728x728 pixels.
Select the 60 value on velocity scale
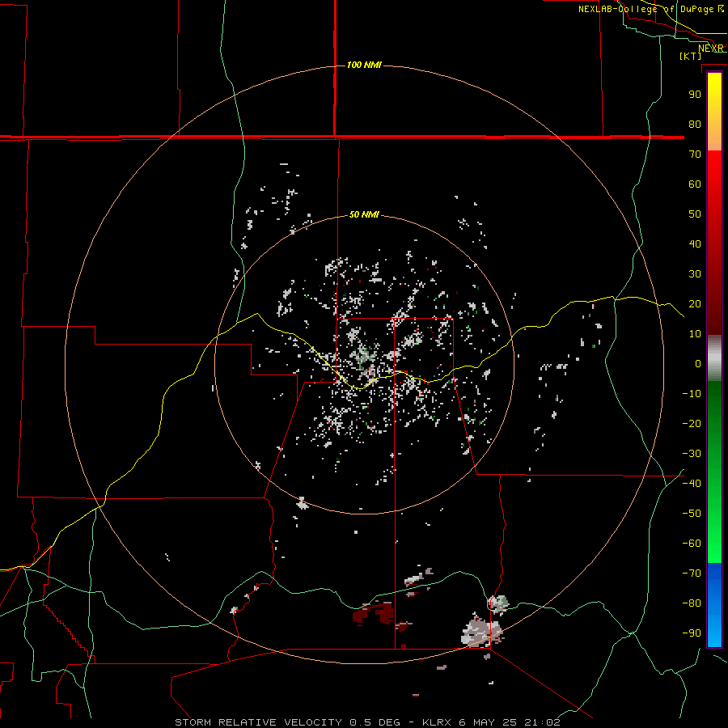(x=695, y=184)
